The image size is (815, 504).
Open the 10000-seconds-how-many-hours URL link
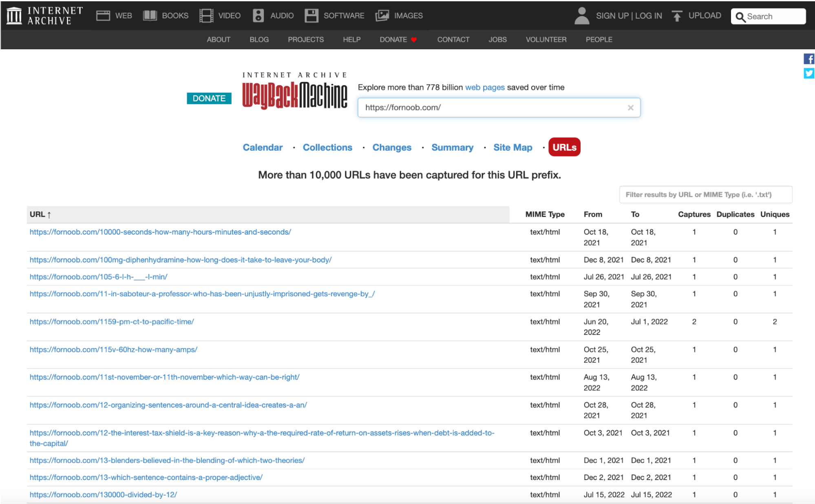point(160,232)
